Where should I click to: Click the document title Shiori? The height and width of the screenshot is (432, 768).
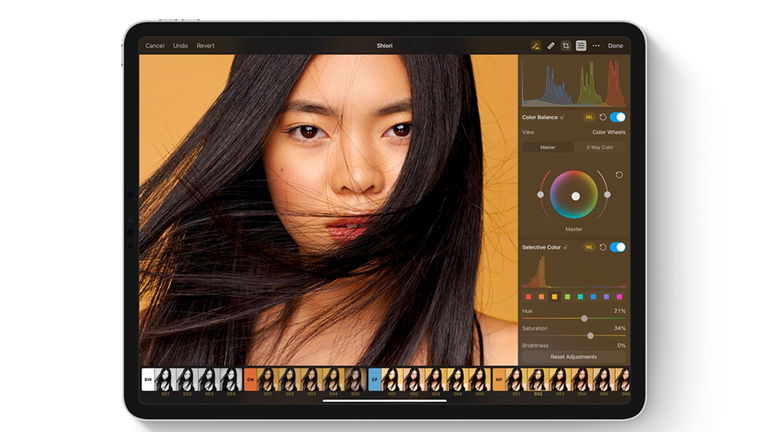pos(384,46)
